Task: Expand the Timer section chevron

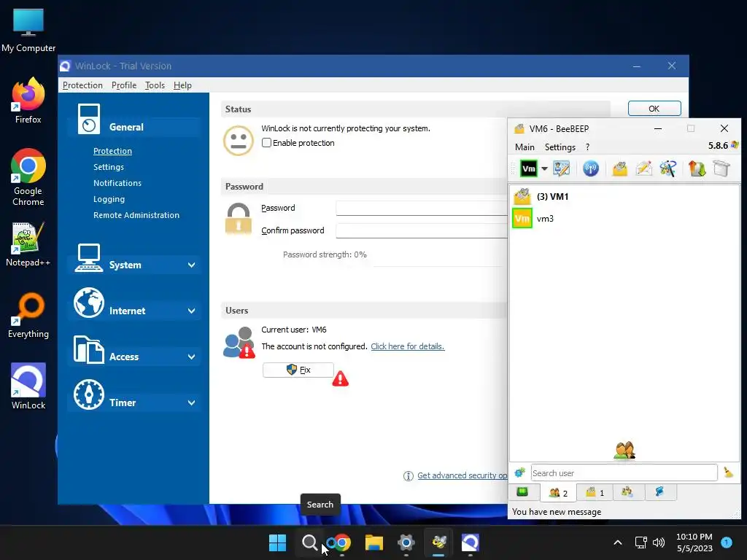Action: (x=192, y=402)
